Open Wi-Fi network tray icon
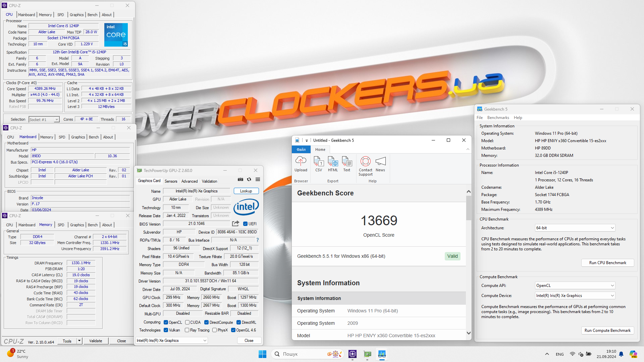The height and width of the screenshot is (362, 644). [x=573, y=354]
